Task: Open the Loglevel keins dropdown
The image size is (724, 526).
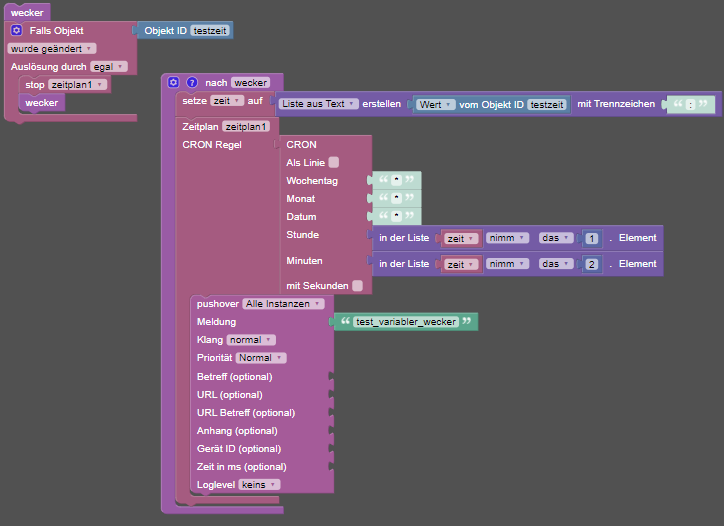Action: 259,484
